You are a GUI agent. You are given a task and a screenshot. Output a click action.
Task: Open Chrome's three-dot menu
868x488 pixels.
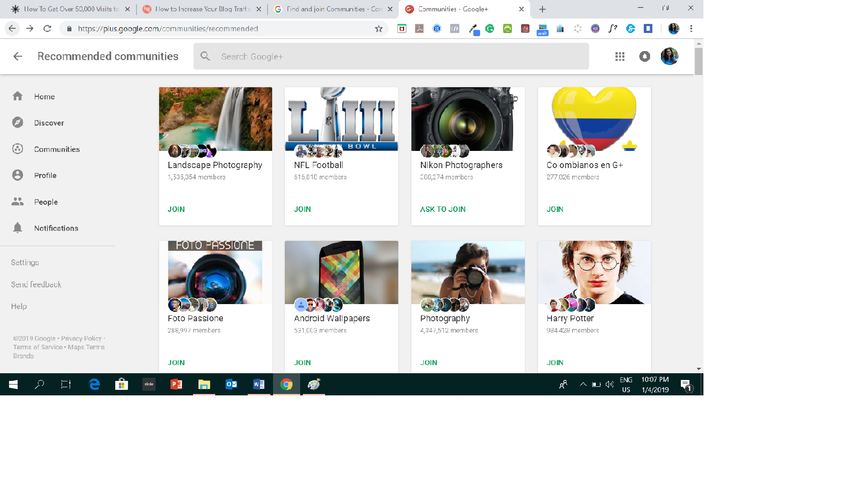pyautogui.click(x=691, y=28)
